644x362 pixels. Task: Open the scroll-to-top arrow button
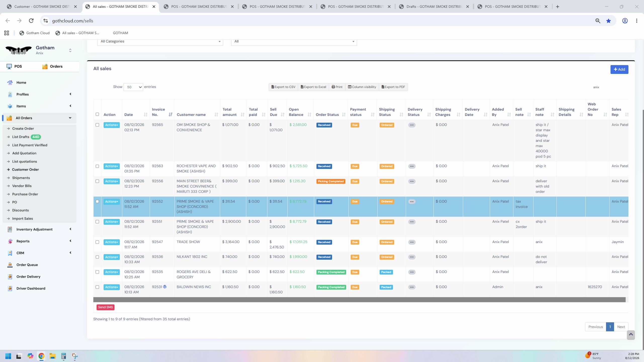[x=631, y=335]
